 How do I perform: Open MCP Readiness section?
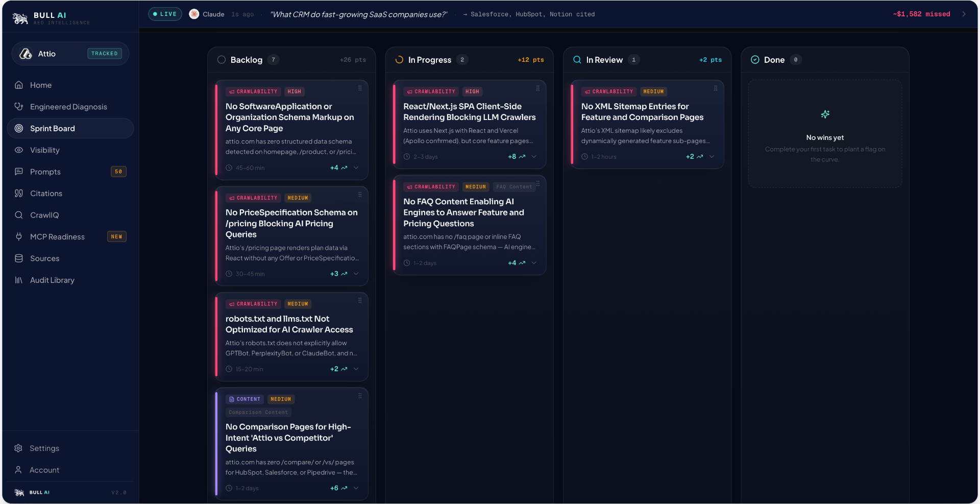(x=70, y=236)
